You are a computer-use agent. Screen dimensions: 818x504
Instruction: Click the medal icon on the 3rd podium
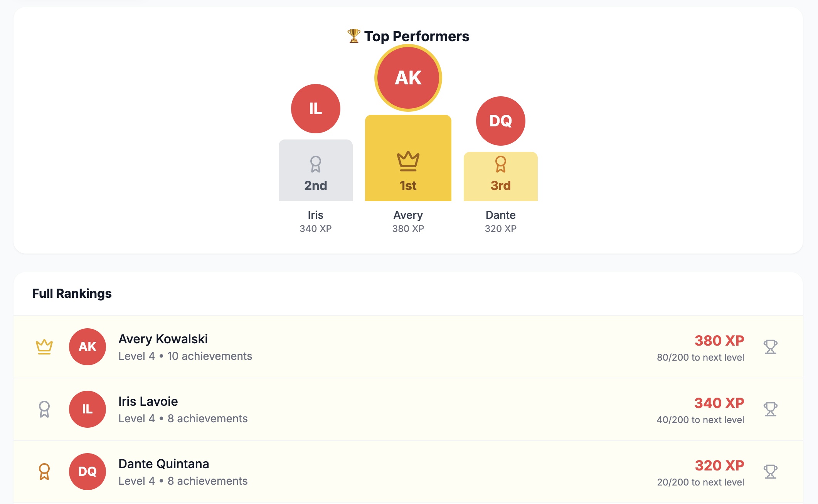(x=500, y=164)
